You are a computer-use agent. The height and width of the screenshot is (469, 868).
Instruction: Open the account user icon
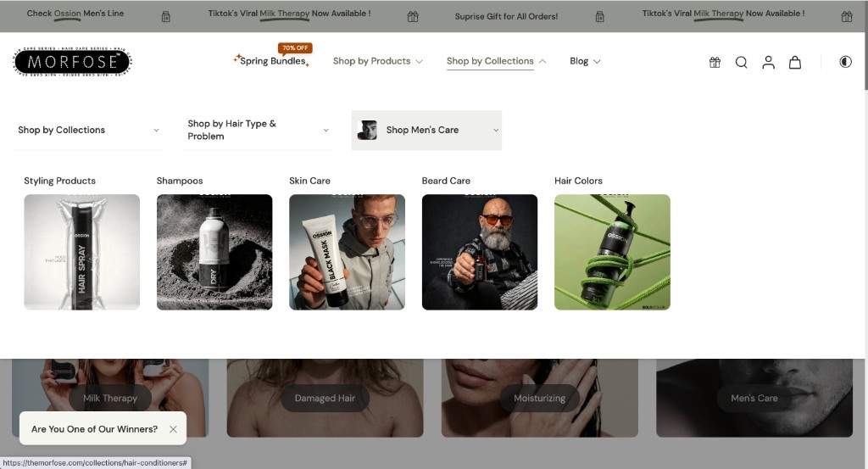768,62
